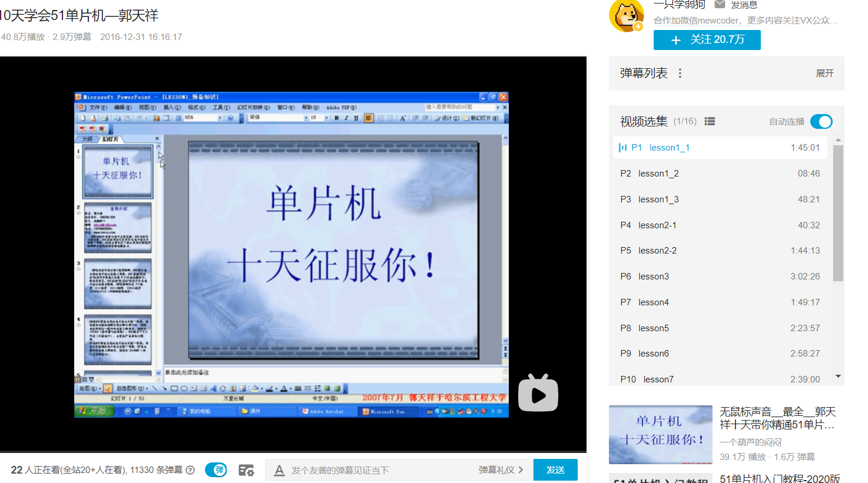
Task: Click the 关注 follow button
Action: tap(707, 40)
